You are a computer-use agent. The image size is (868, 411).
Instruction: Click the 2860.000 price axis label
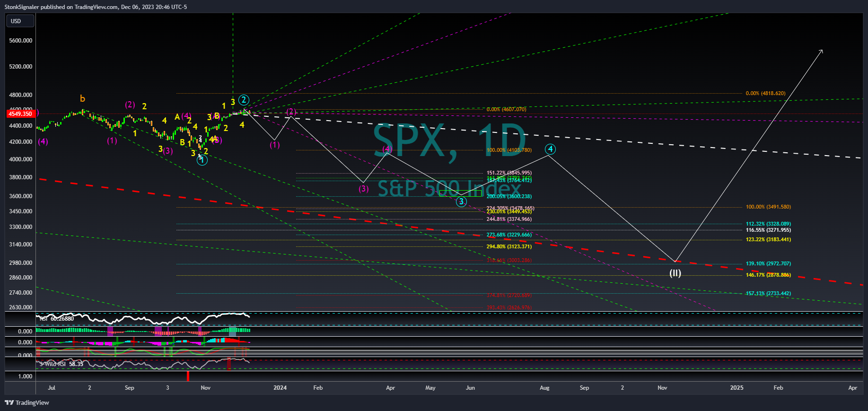(x=20, y=278)
